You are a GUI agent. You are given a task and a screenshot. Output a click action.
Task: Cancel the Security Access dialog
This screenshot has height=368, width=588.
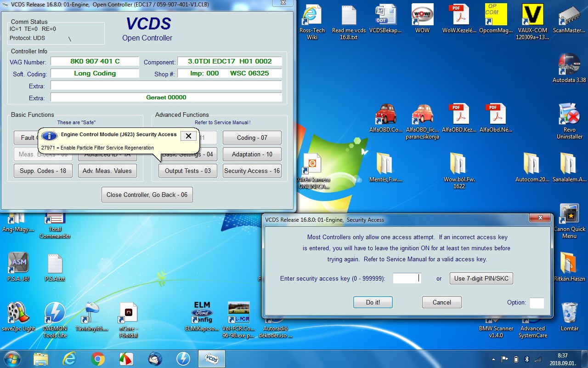(x=441, y=302)
